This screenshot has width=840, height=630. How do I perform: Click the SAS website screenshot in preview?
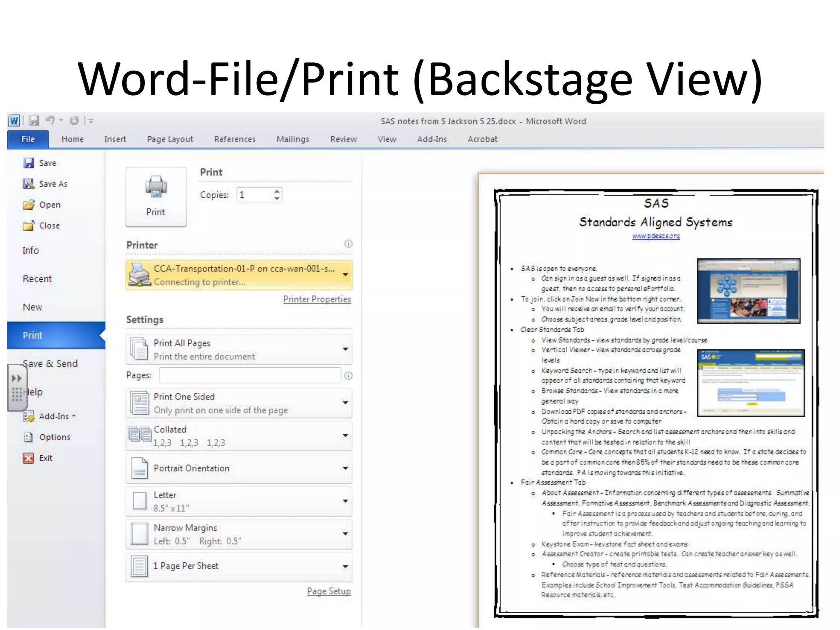(x=749, y=291)
